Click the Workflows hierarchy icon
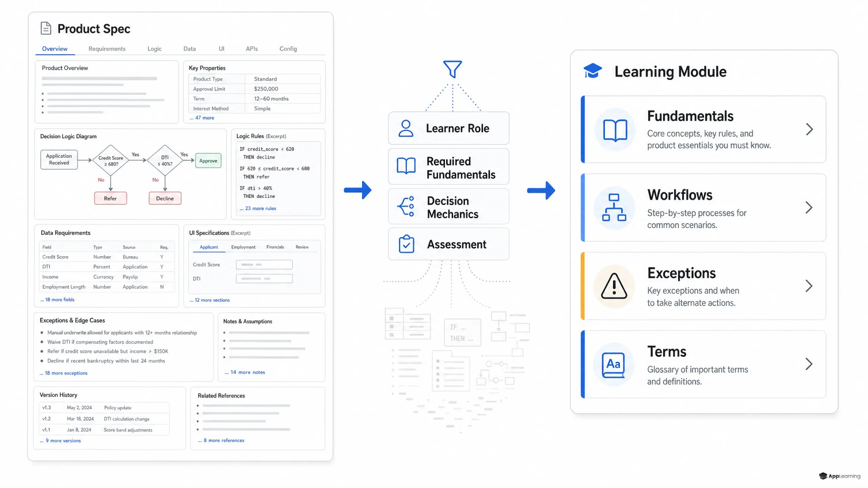 [614, 207]
